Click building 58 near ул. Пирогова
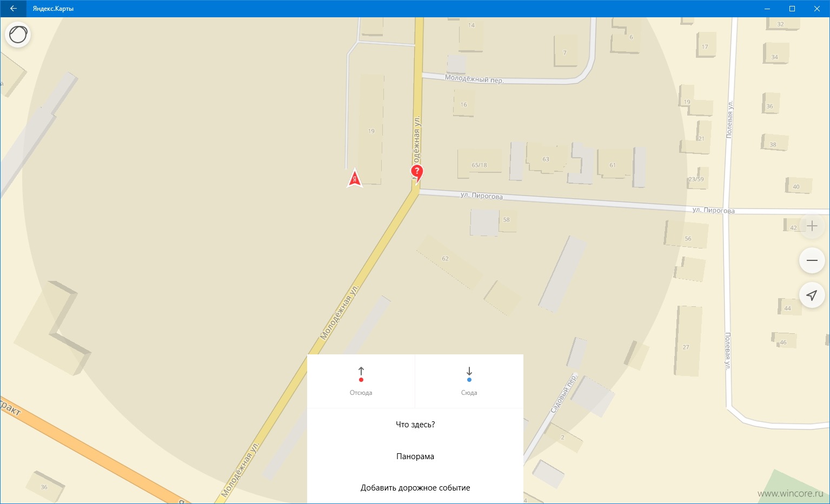 (x=507, y=220)
